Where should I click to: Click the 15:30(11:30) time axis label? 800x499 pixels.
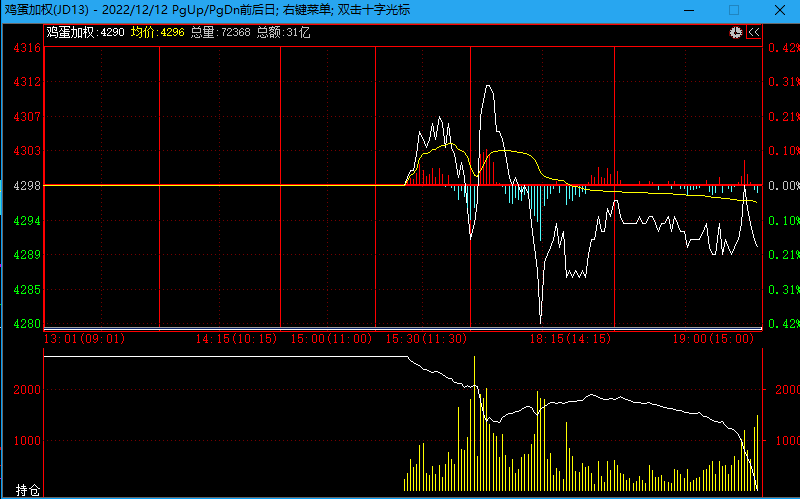427,338
